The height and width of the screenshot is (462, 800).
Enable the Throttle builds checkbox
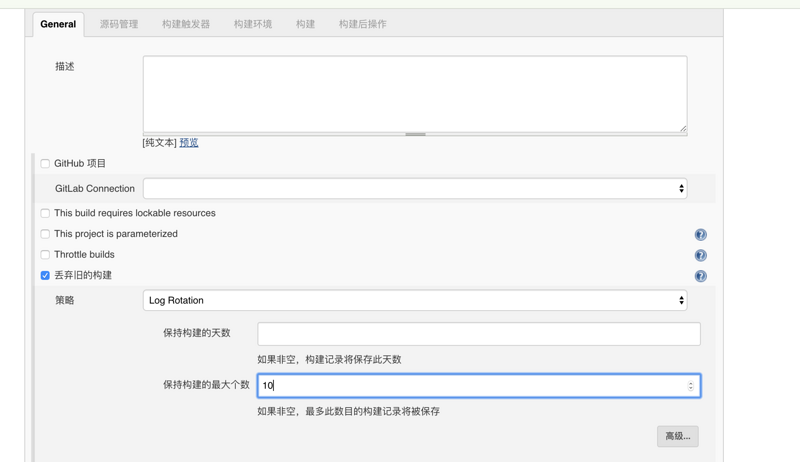click(x=45, y=255)
